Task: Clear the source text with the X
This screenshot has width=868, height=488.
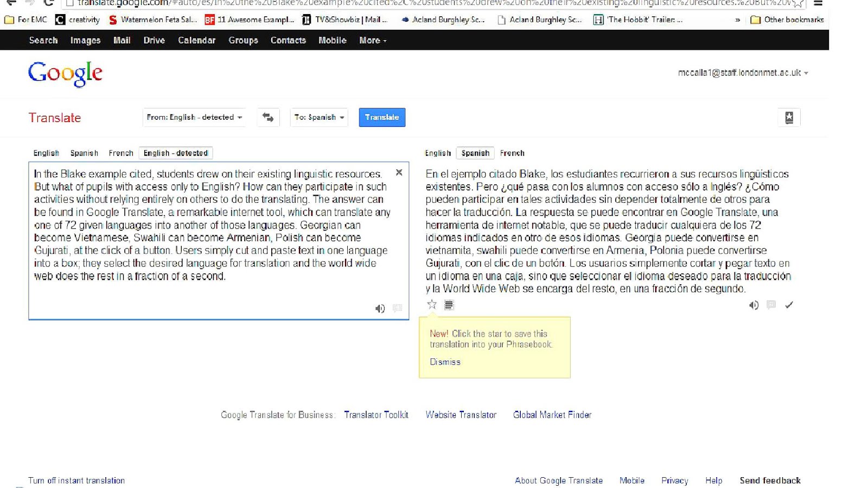Action: [399, 172]
